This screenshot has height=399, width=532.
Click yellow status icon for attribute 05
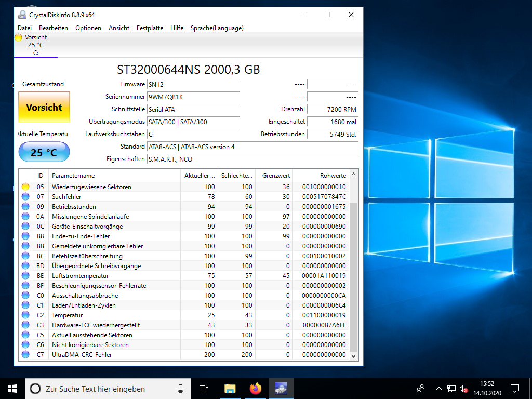click(x=25, y=187)
